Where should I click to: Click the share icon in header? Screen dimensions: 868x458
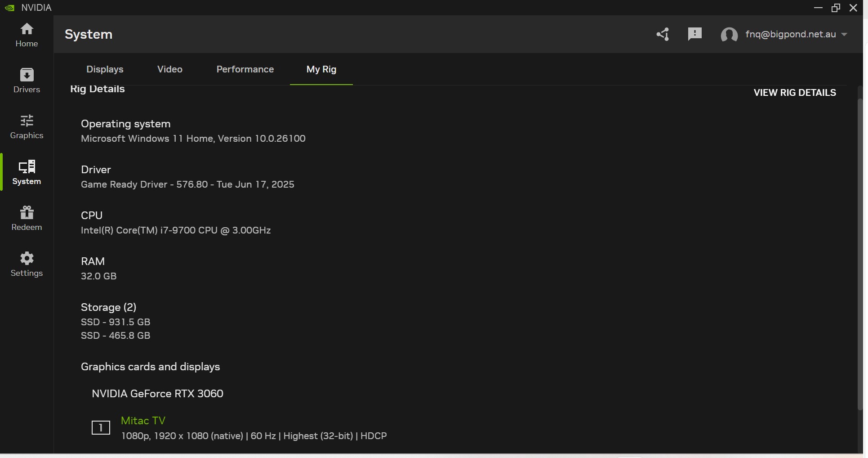pyautogui.click(x=663, y=34)
